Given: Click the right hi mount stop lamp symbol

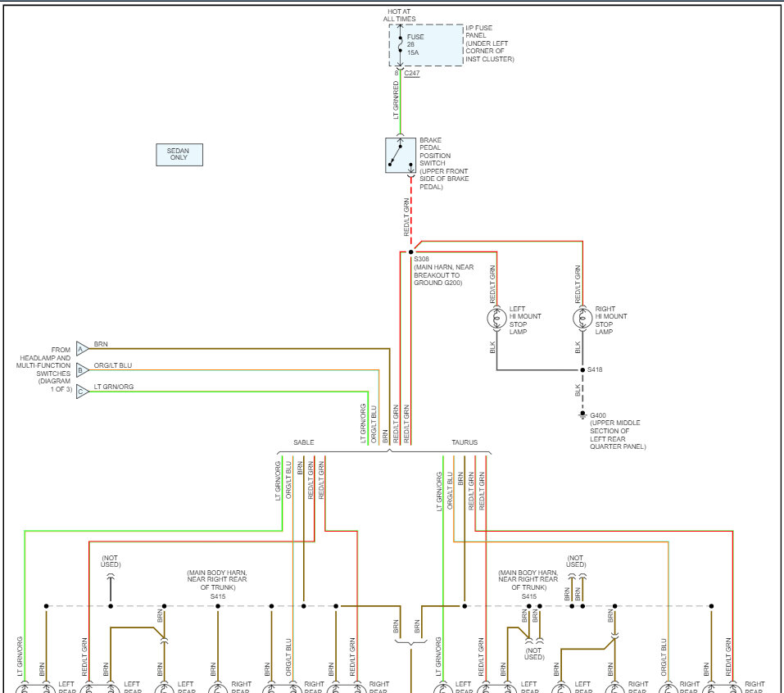Looking at the screenshot, I should [x=582, y=317].
